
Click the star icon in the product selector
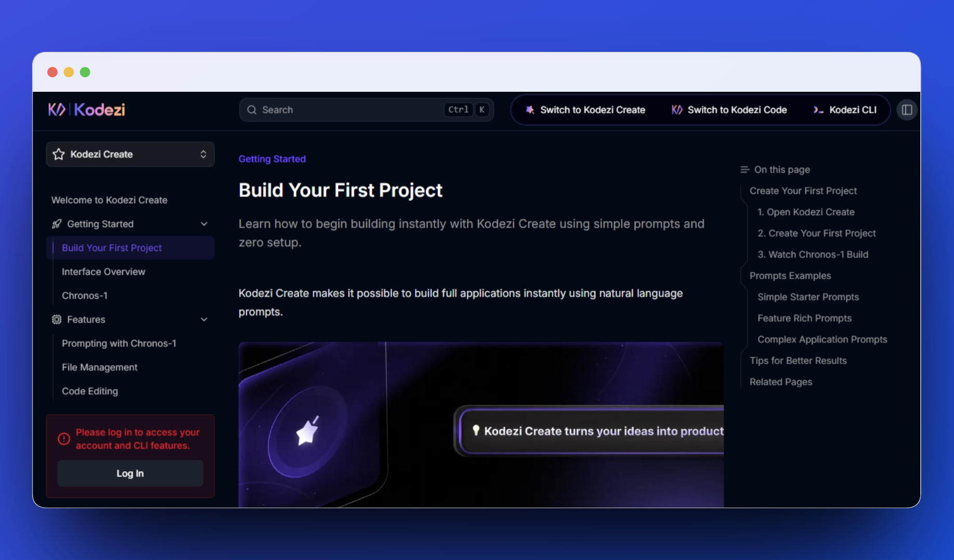[59, 155]
